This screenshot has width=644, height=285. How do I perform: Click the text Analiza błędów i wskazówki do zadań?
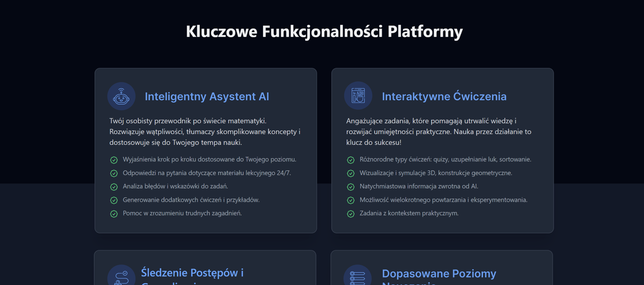pyautogui.click(x=175, y=186)
